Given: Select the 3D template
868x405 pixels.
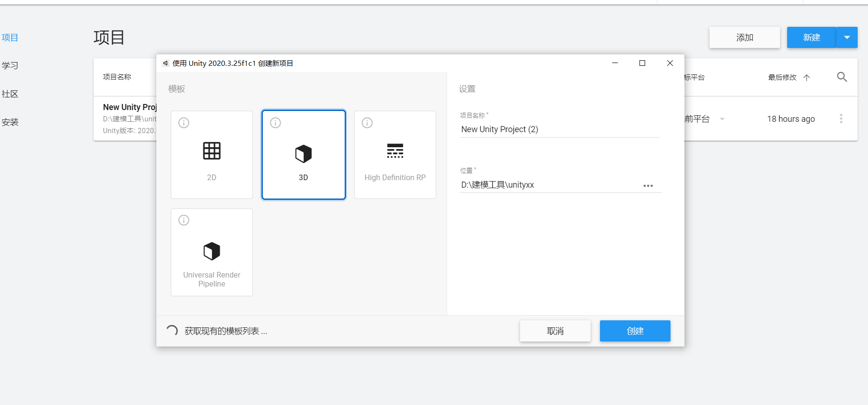Looking at the screenshot, I should (303, 155).
